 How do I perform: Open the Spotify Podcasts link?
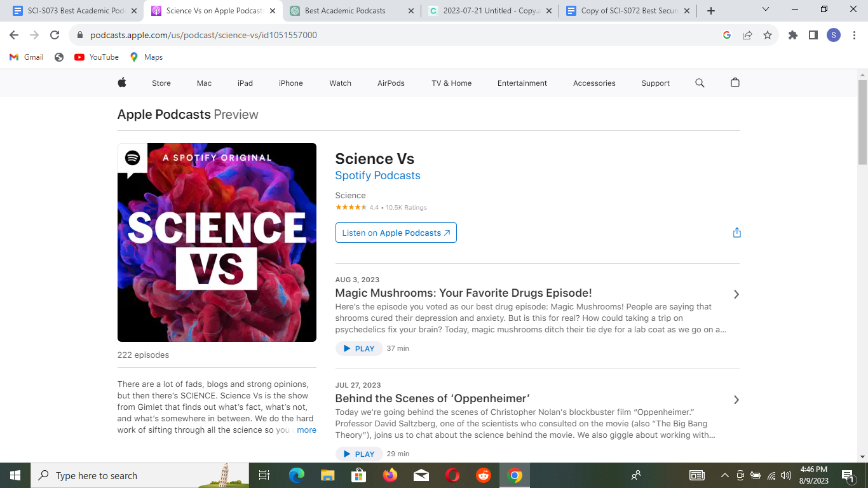377,175
